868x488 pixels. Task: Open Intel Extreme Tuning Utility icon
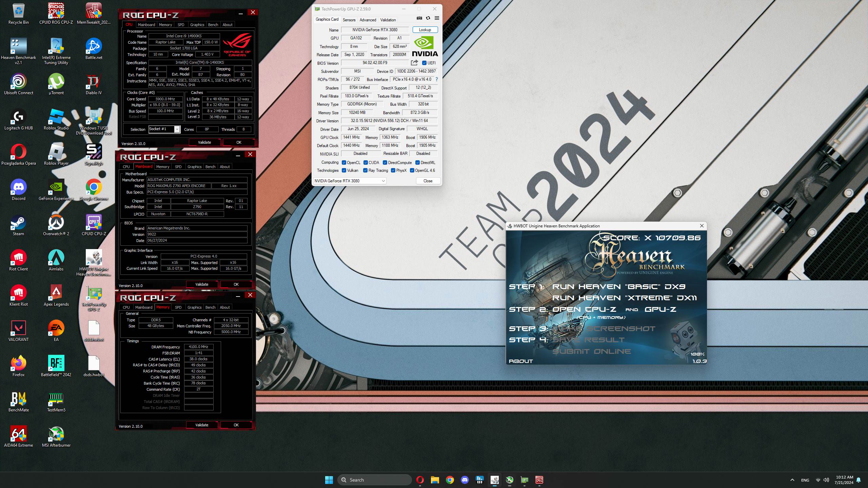click(x=56, y=52)
